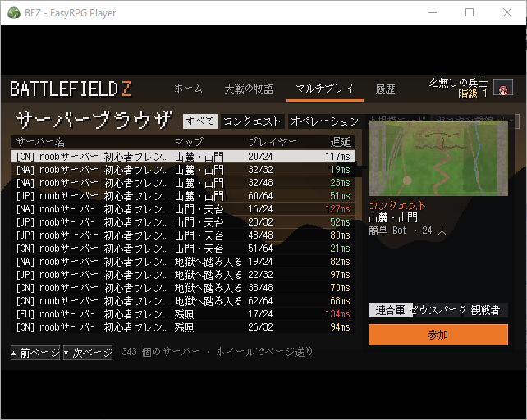
Task: Select the NA server with 32/48 players
Action: coord(183,183)
